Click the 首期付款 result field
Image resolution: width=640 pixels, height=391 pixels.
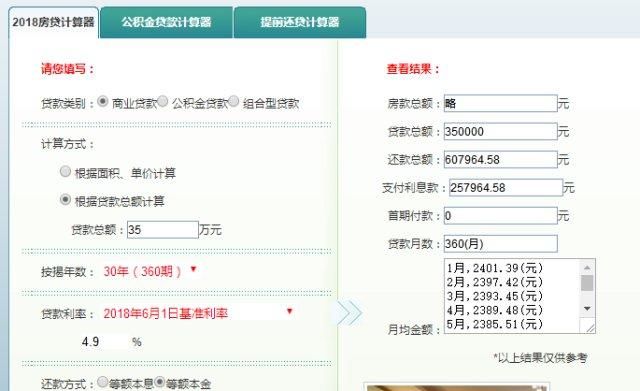[x=500, y=215]
